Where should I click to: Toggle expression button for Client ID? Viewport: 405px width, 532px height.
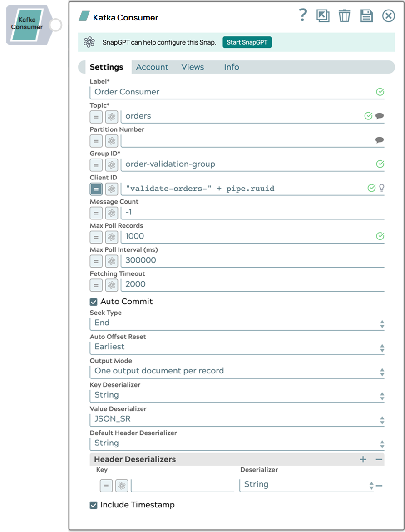(x=96, y=189)
